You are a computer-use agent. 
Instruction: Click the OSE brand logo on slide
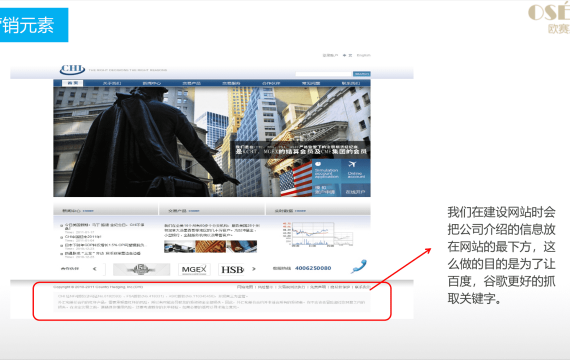[549, 19]
